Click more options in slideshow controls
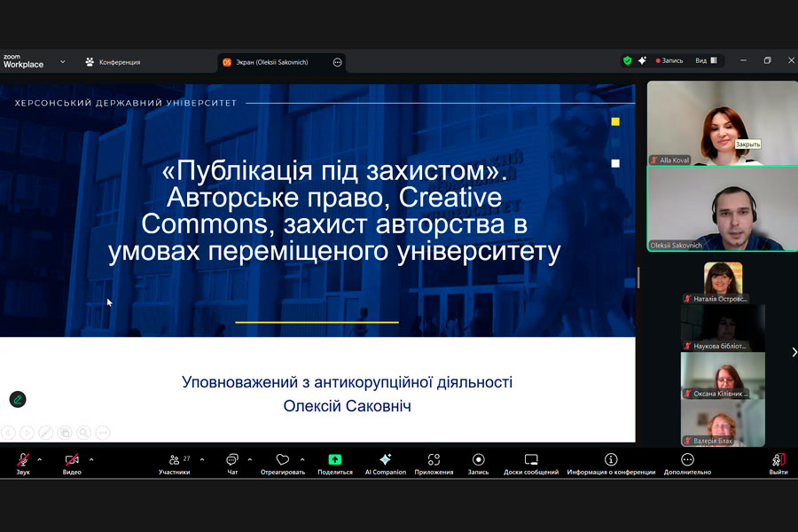Screen dimensions: 798x532 click(102, 433)
